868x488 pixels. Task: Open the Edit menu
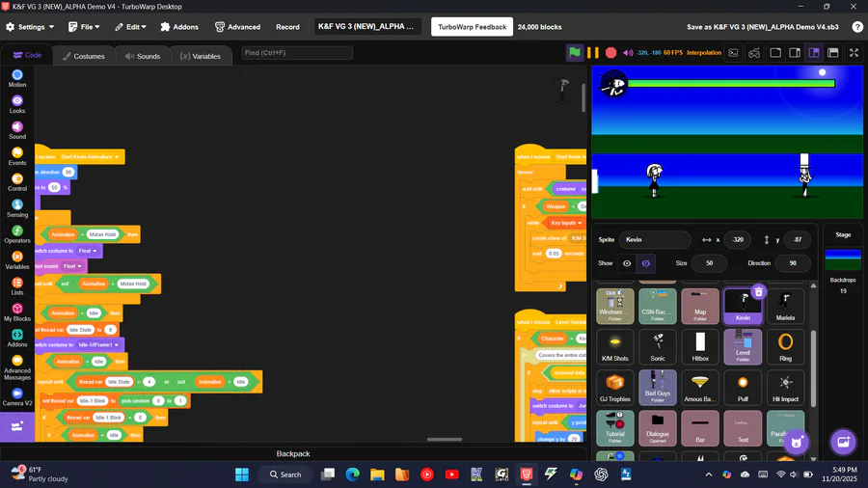[x=130, y=27]
